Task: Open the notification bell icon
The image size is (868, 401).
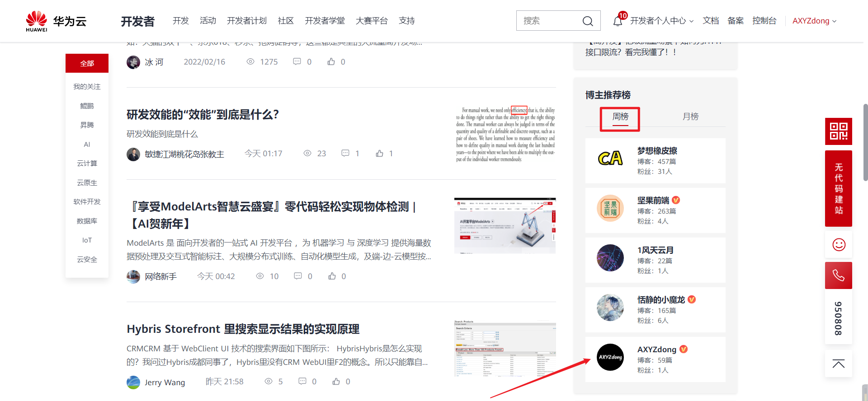Action: pos(618,21)
